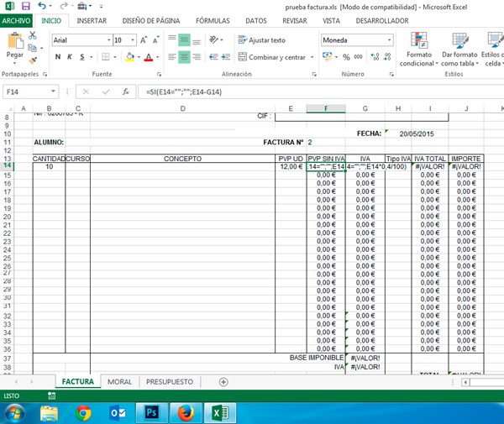Click the Ajustar texto button
This screenshot has height=424, width=504.
[262, 39]
